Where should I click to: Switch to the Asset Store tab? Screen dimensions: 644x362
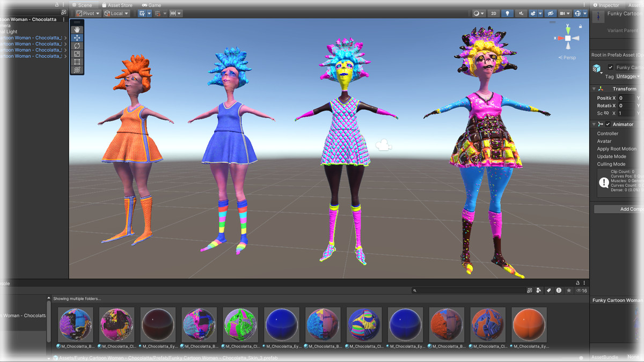pyautogui.click(x=117, y=5)
